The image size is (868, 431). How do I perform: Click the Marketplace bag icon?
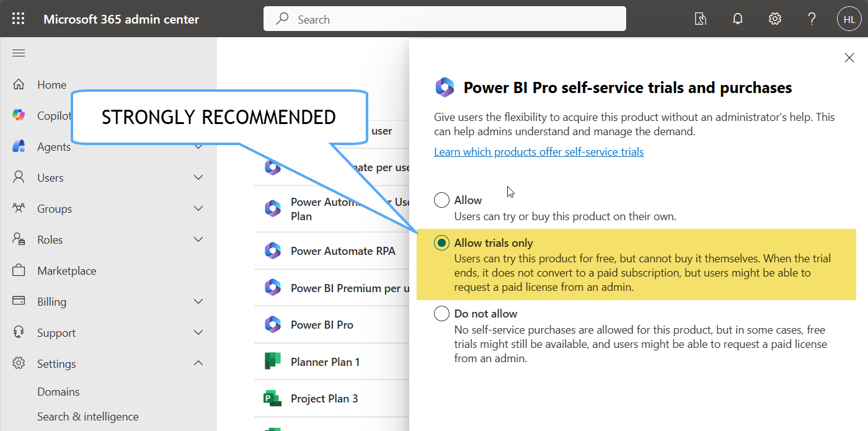19,270
